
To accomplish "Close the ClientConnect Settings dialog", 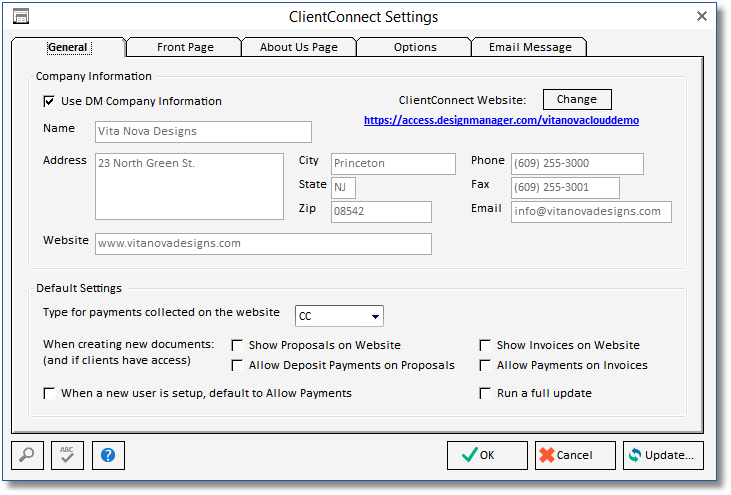I will point(702,16).
